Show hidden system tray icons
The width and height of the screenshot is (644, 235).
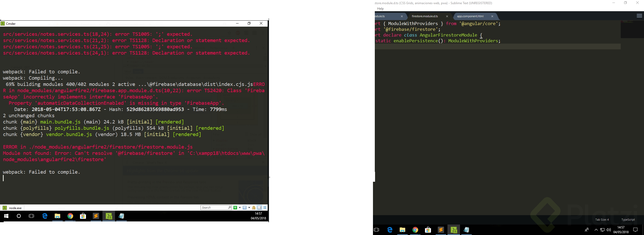596,230
